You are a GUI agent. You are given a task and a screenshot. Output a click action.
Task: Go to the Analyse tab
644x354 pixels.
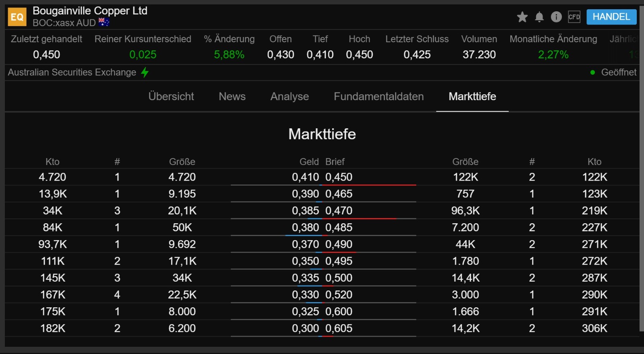[290, 97]
